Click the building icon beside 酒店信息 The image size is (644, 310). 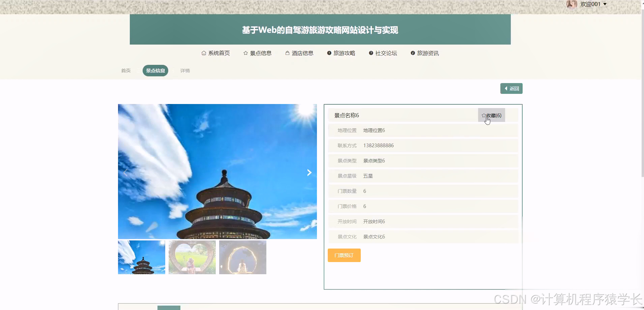point(287,53)
